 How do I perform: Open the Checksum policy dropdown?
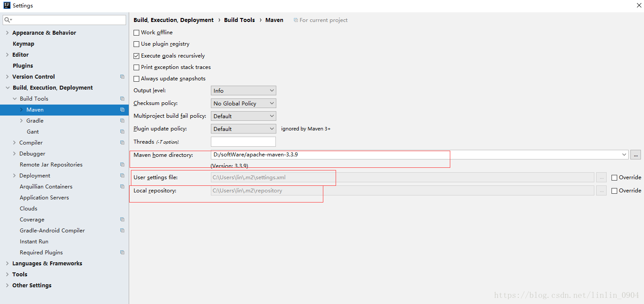pos(243,103)
